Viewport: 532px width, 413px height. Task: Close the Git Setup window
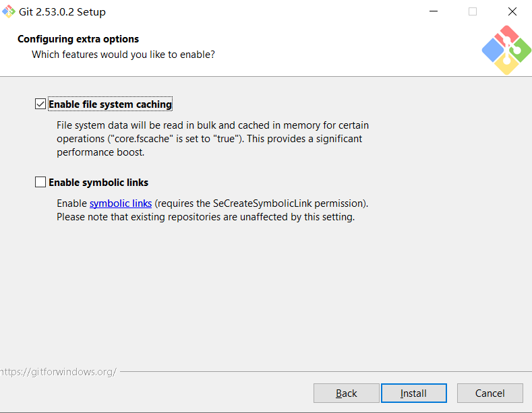tap(512, 11)
